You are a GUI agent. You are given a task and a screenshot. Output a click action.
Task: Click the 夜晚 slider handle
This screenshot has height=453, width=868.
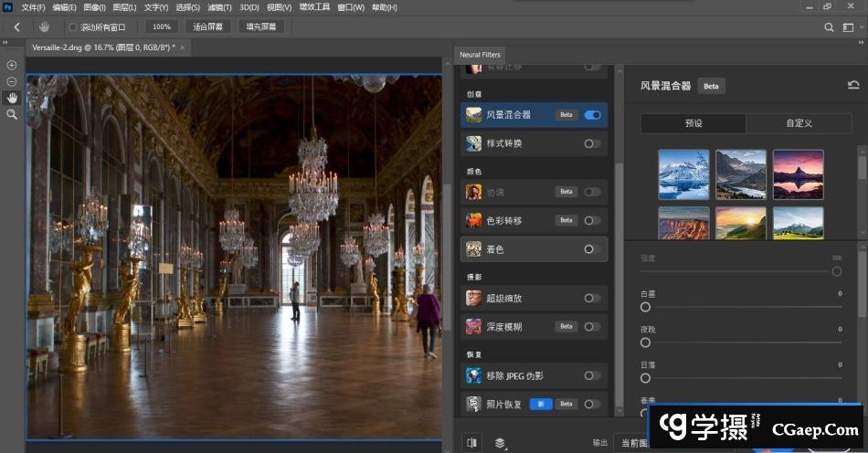(x=645, y=342)
